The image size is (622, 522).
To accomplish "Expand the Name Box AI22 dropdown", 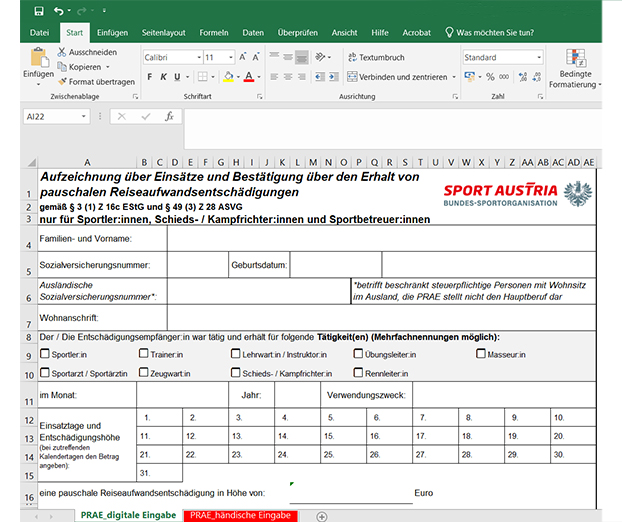I will 84,116.
